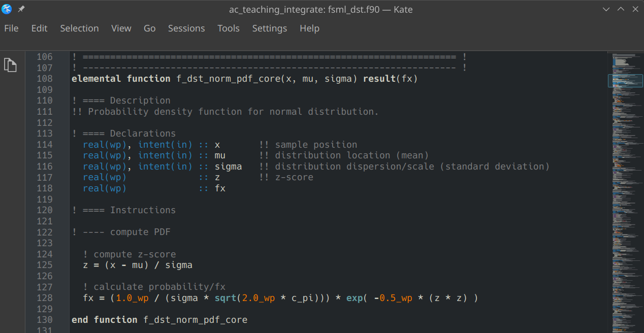Click the Kate application icon in title bar
This screenshot has height=333, width=644.
click(7, 9)
